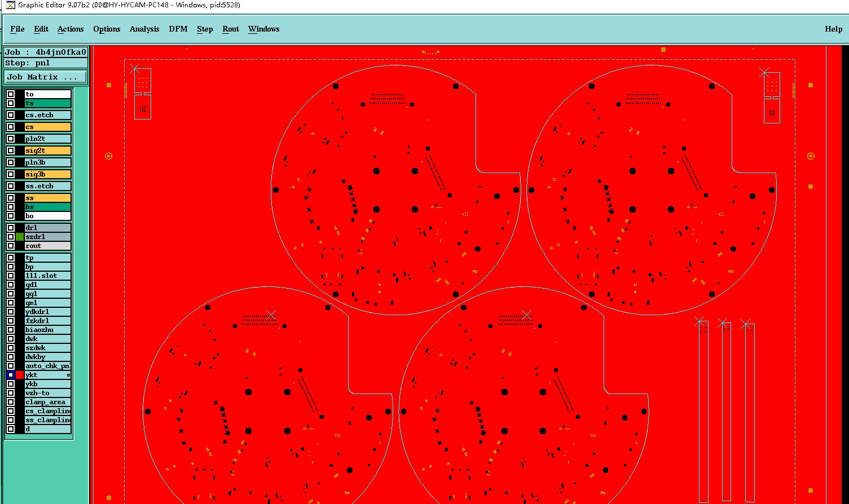Viewport: 849px width, 504px height.
Task: Toggle the checkbox for layer to
Action: click(x=11, y=94)
